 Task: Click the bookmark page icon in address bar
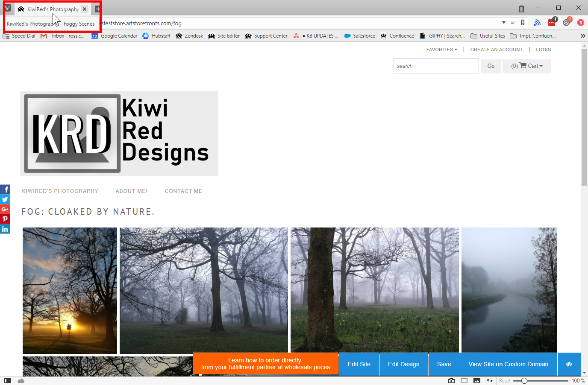[x=523, y=23]
